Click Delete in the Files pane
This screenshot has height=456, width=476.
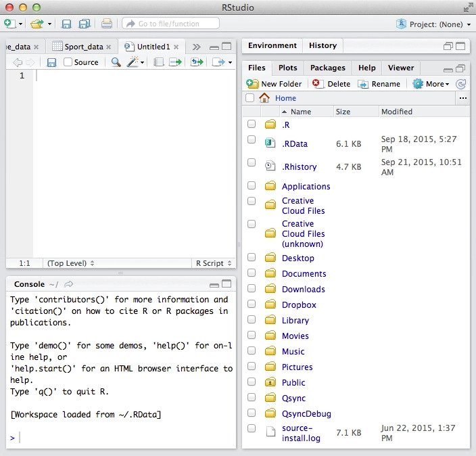click(331, 84)
